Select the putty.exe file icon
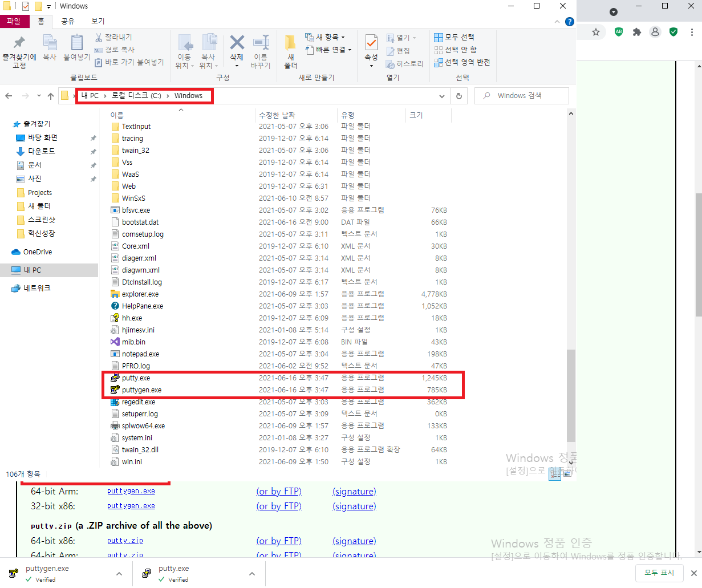 (x=115, y=378)
